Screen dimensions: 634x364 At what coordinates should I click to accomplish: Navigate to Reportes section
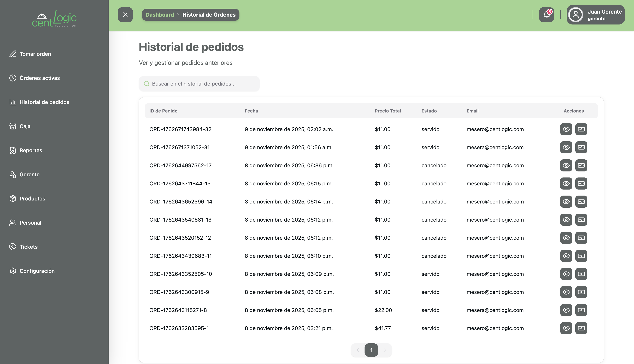[x=31, y=150]
